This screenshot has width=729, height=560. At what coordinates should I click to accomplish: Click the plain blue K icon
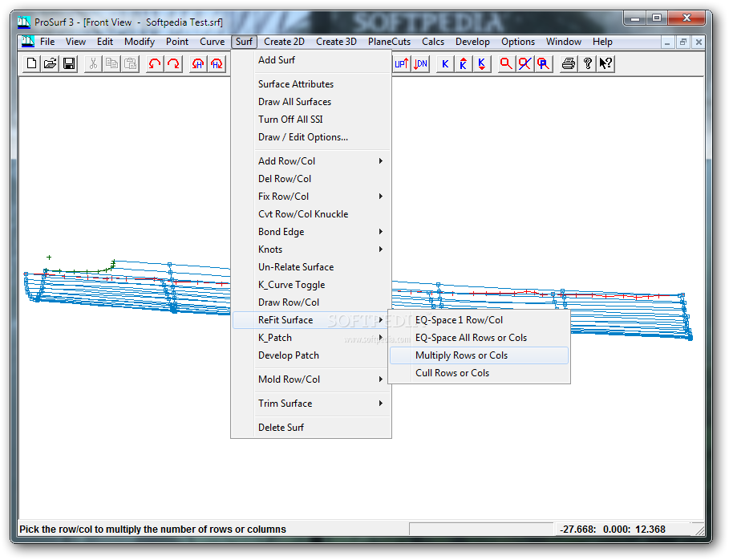point(445,63)
